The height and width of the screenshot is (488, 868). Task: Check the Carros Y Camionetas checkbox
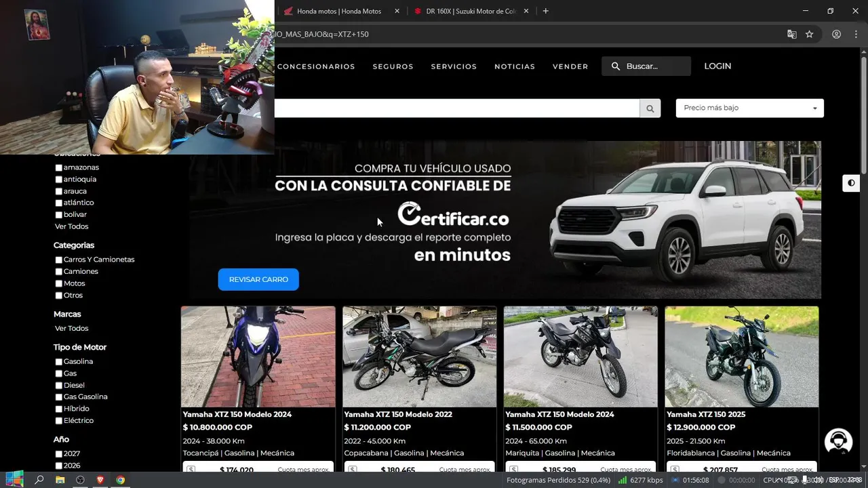pyautogui.click(x=58, y=260)
